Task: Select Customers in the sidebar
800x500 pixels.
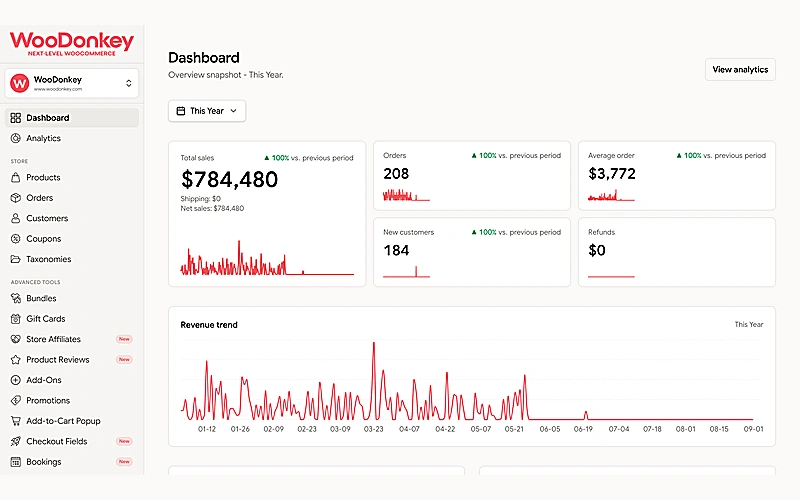Action: coord(72,218)
